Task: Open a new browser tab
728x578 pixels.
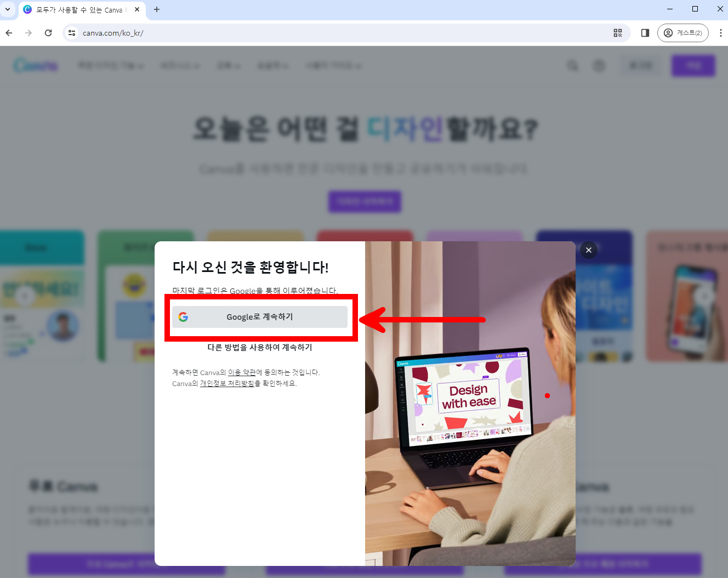Action: [157, 9]
